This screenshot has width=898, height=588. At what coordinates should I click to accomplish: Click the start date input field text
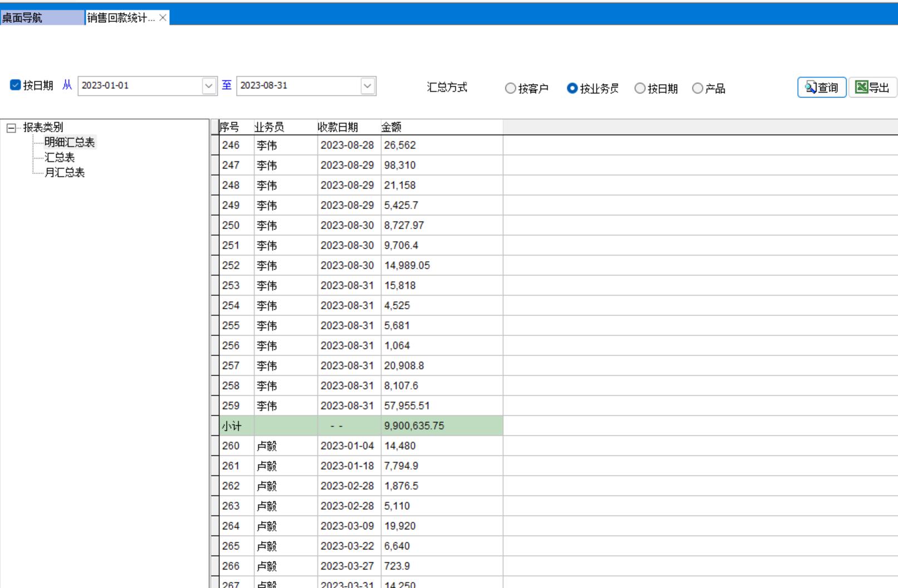tap(139, 86)
